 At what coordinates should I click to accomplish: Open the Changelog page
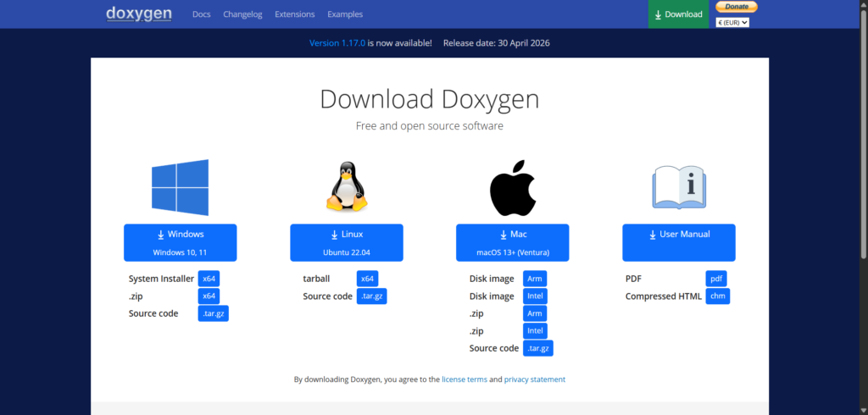click(x=242, y=14)
